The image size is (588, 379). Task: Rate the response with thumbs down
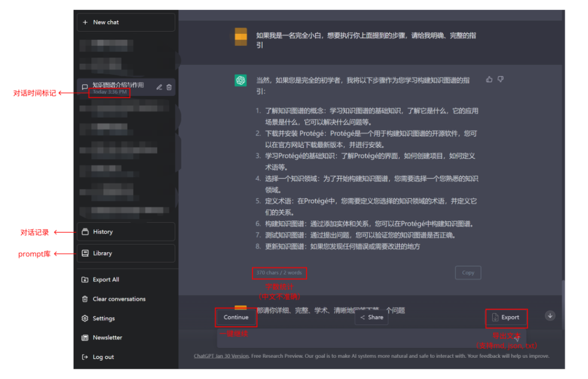(x=500, y=79)
